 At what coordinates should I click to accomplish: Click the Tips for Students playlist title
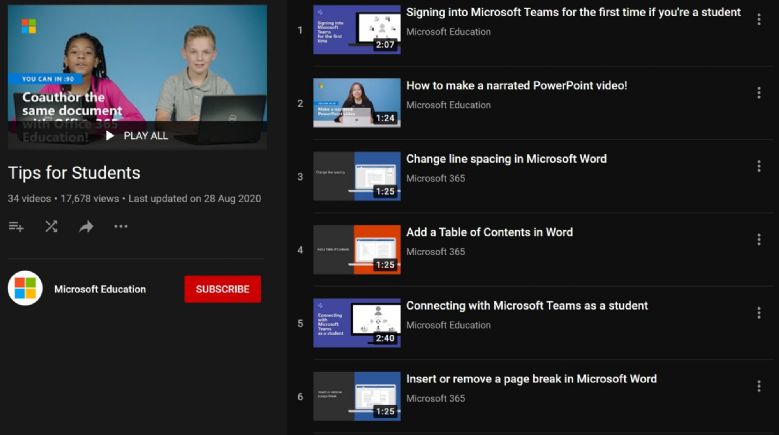click(74, 173)
